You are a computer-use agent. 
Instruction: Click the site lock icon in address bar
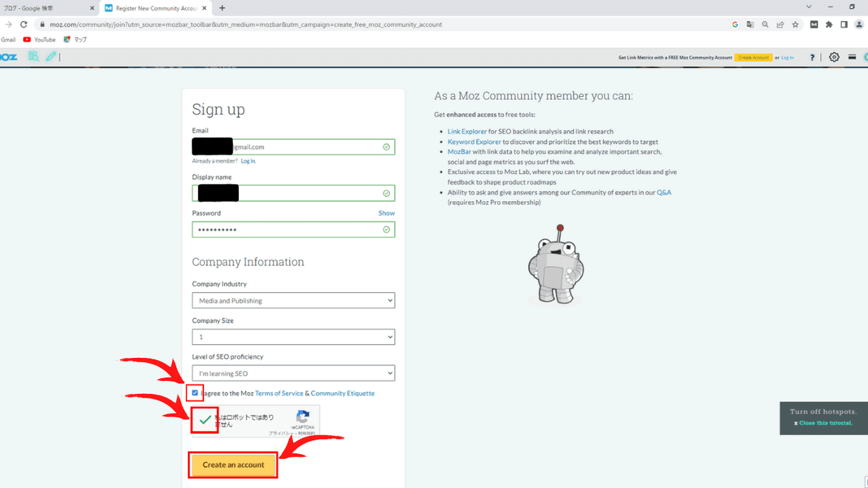[x=43, y=24]
